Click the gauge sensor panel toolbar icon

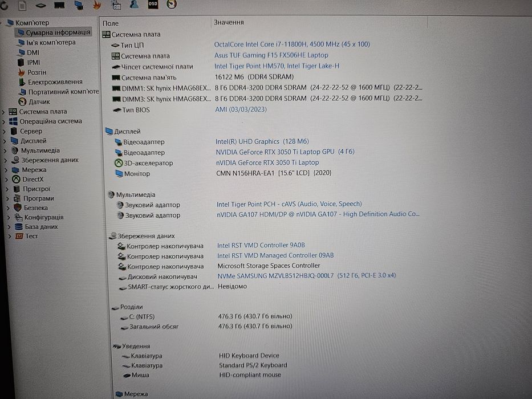[172, 4]
